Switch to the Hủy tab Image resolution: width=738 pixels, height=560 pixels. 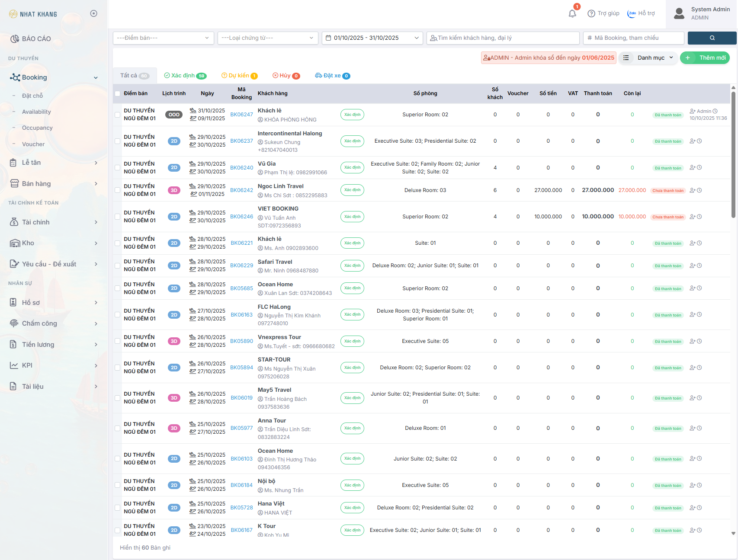tap(286, 76)
